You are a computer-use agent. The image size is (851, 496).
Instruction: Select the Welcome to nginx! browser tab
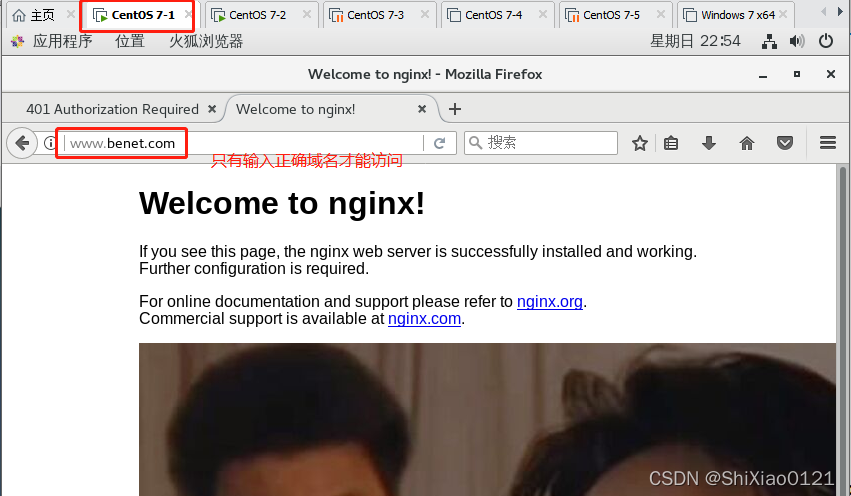(331, 109)
